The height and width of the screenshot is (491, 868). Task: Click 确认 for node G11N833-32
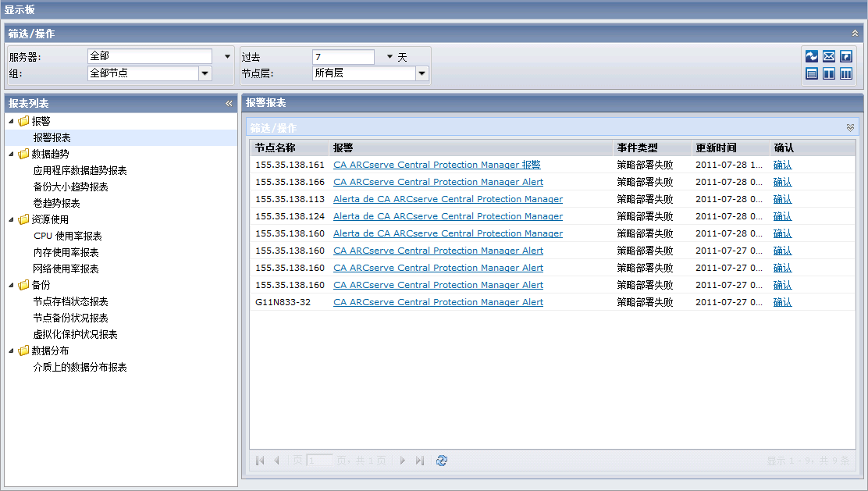tap(782, 302)
